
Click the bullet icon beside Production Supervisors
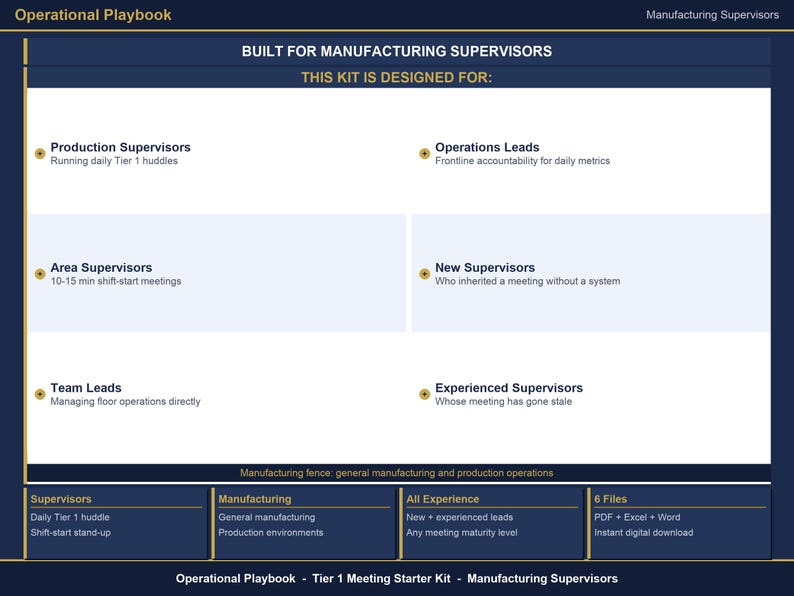coord(40,153)
